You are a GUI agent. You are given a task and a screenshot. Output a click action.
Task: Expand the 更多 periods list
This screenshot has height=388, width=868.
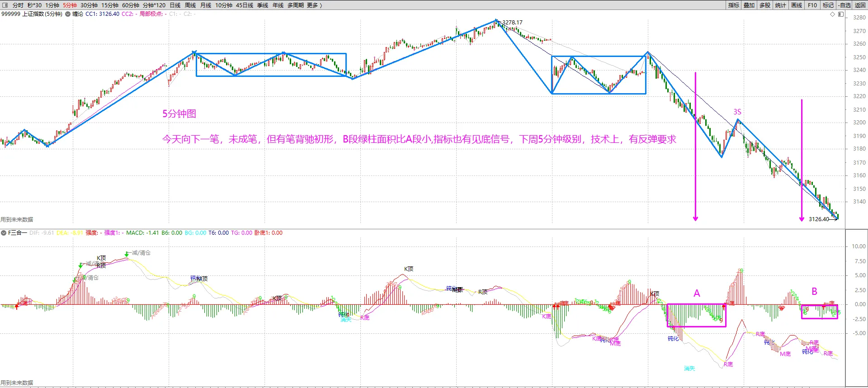[x=314, y=5]
